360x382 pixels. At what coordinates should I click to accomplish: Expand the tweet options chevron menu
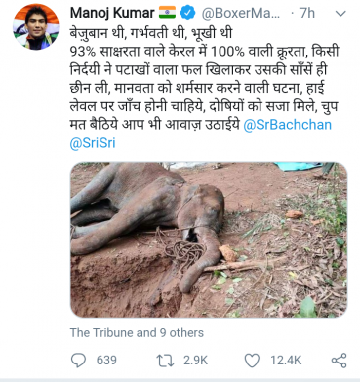pyautogui.click(x=340, y=14)
